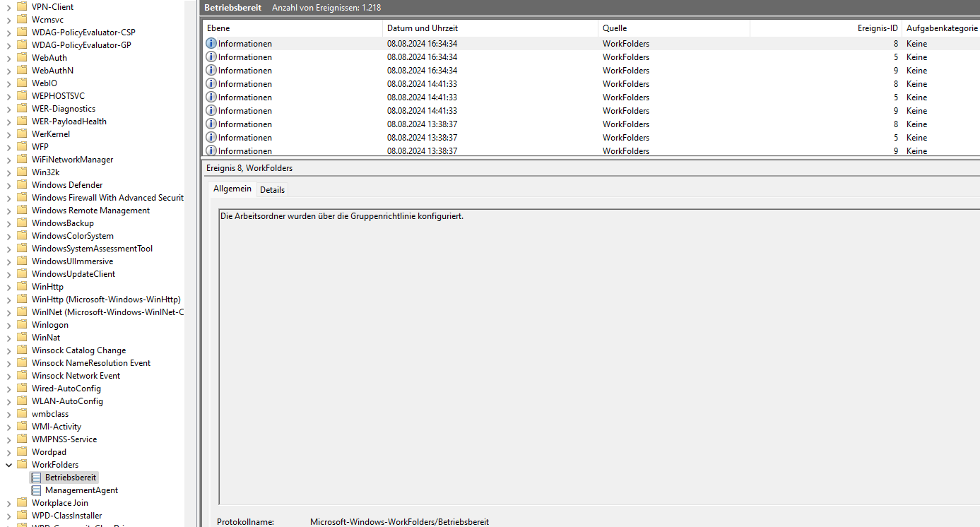The width and height of the screenshot is (980, 527).
Task: Open the Wired-AutoConfig tree entry
Action: point(66,389)
